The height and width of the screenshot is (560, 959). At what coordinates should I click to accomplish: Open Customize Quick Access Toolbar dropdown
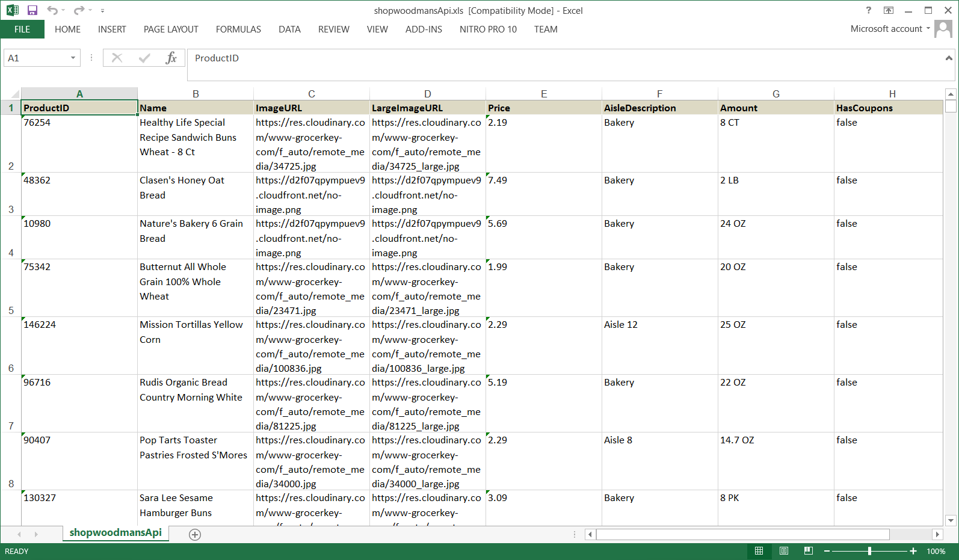(102, 11)
